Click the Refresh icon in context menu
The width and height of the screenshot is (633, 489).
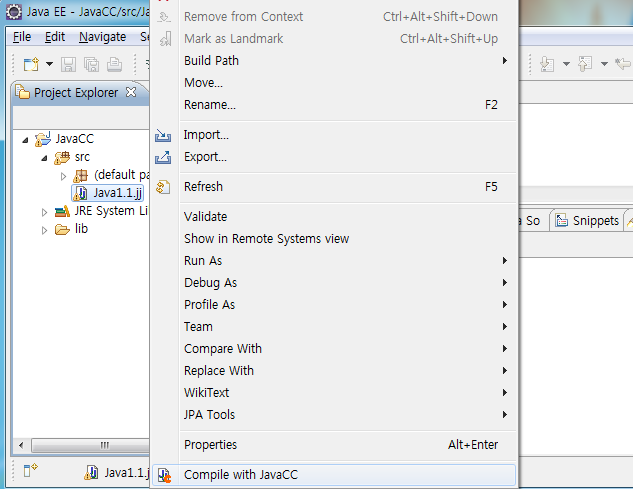[x=163, y=187]
